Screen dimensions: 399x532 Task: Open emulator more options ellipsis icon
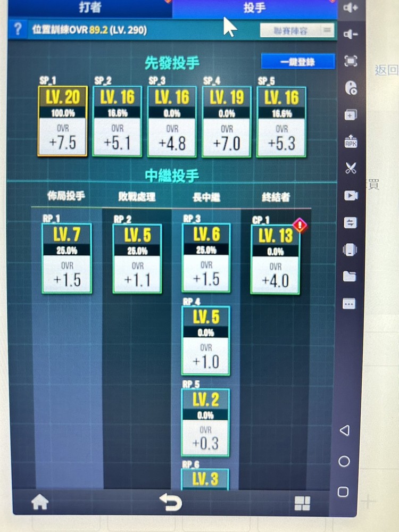[x=349, y=304]
